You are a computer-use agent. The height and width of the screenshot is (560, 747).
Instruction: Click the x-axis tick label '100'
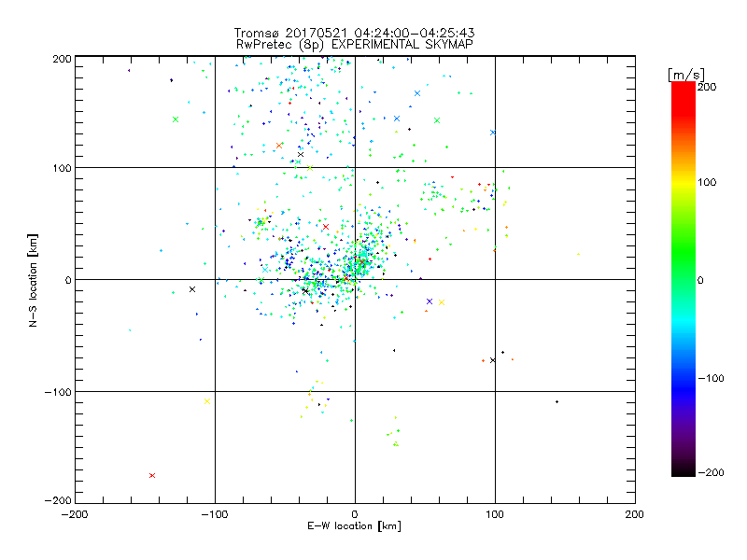tap(495, 515)
